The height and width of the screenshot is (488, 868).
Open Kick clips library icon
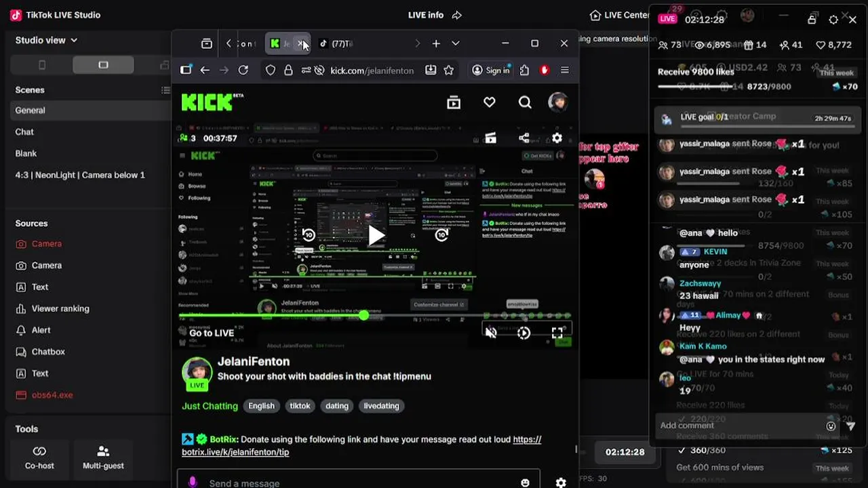454,102
